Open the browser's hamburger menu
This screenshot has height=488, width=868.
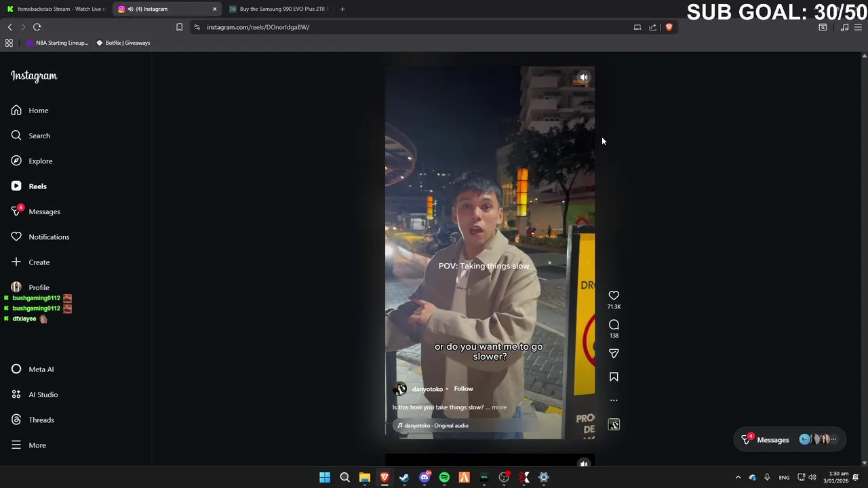[x=858, y=27]
